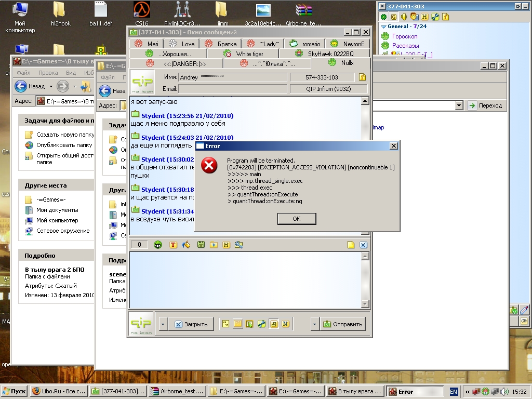
Task: Click the user details icon in contact list toolbar
Action: pyautogui.click(x=414, y=17)
